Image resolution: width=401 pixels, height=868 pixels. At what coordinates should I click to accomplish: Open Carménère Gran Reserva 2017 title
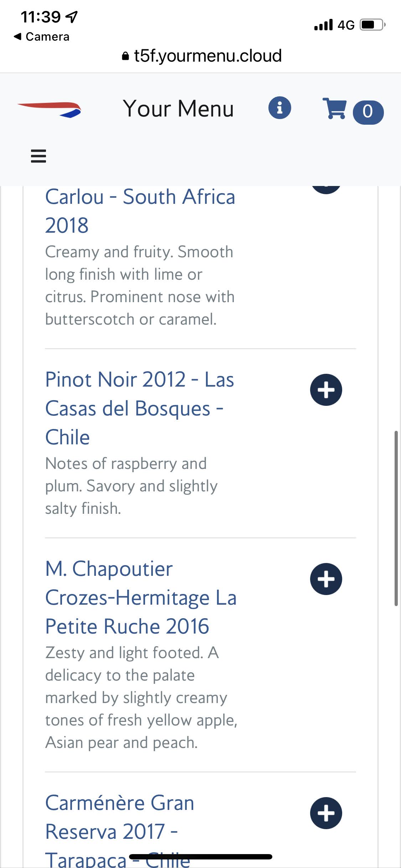tap(119, 817)
